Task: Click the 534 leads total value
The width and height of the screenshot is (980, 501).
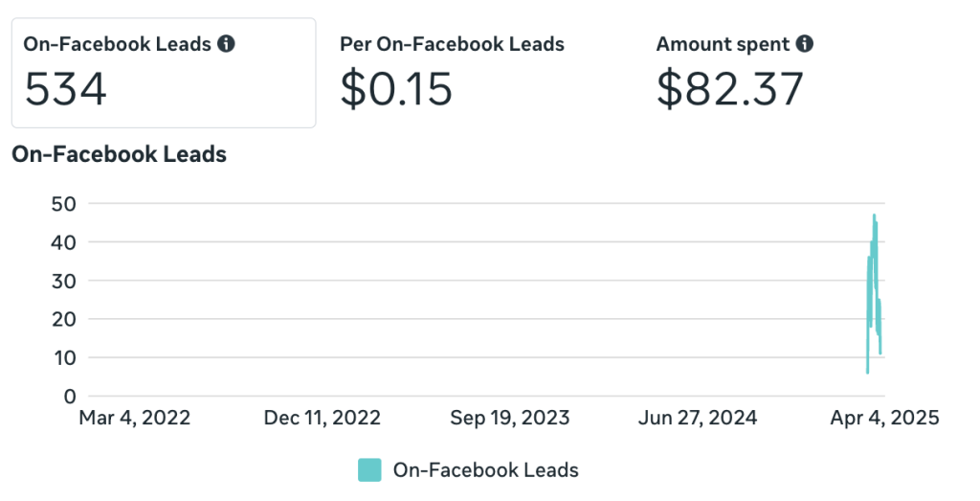Action: click(65, 90)
